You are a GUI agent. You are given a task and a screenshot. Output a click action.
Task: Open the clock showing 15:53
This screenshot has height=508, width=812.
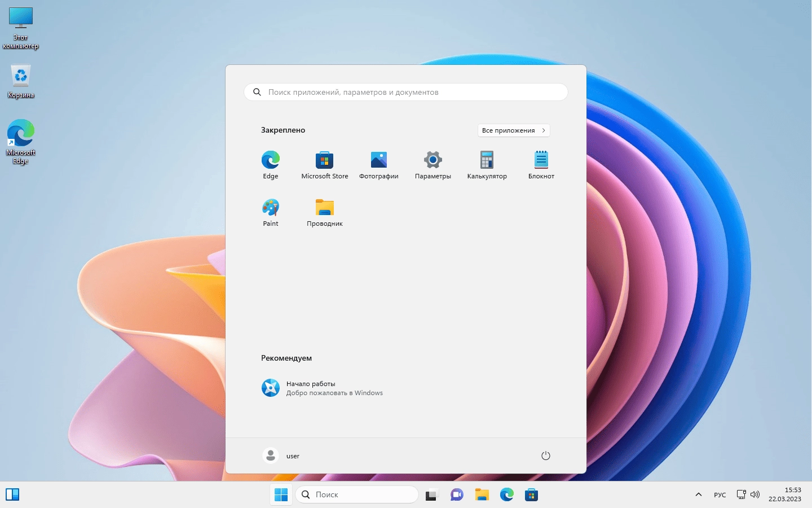point(793,490)
